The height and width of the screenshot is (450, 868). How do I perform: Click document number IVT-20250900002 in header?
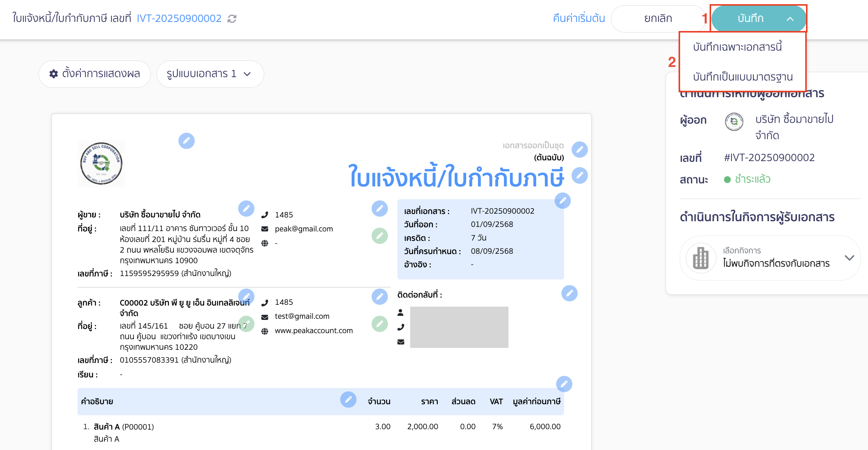pos(179,18)
